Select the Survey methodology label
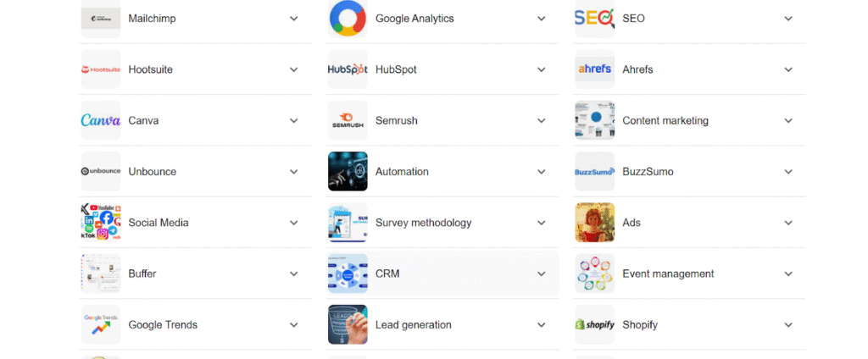 (423, 223)
